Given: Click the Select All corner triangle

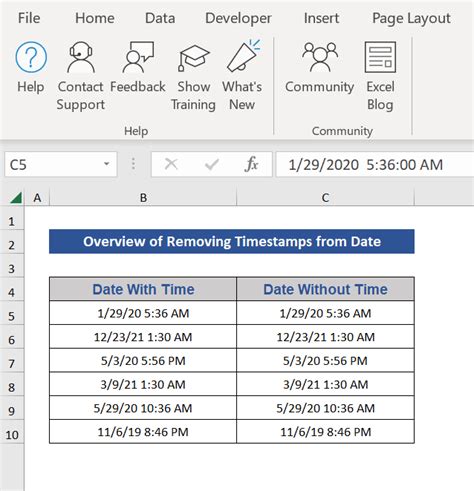Looking at the screenshot, I should [x=16, y=198].
